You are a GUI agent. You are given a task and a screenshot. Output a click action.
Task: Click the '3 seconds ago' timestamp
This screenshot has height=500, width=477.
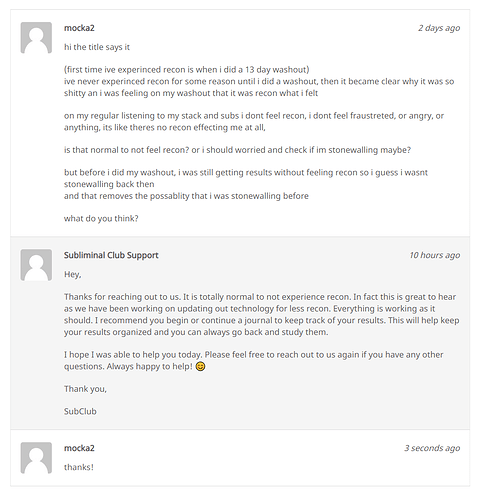coord(432,448)
